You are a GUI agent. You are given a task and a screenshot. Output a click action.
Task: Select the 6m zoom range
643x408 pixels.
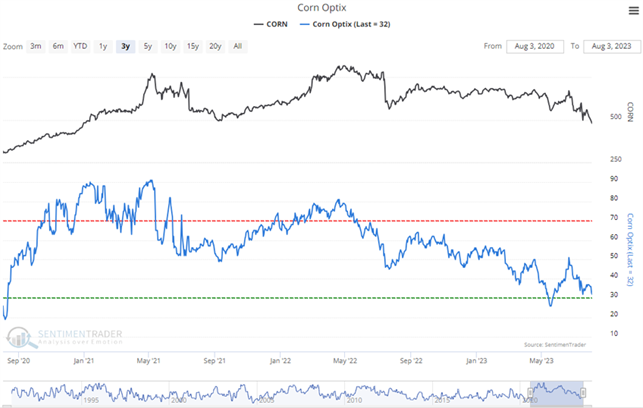click(x=58, y=46)
